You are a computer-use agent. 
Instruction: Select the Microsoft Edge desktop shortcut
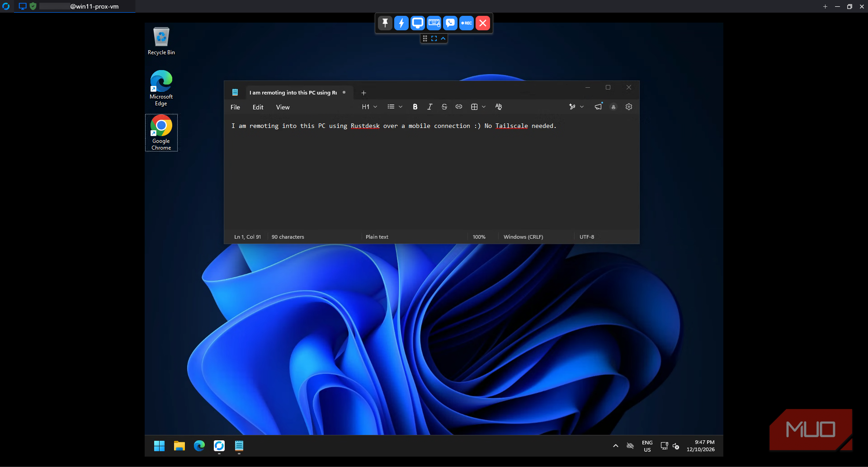[161, 88]
